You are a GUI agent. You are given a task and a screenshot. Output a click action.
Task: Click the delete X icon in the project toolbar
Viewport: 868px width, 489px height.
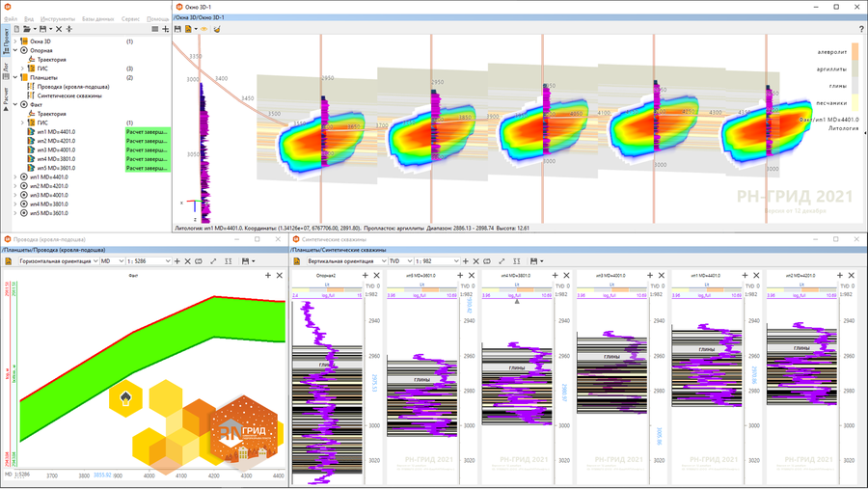(x=59, y=29)
